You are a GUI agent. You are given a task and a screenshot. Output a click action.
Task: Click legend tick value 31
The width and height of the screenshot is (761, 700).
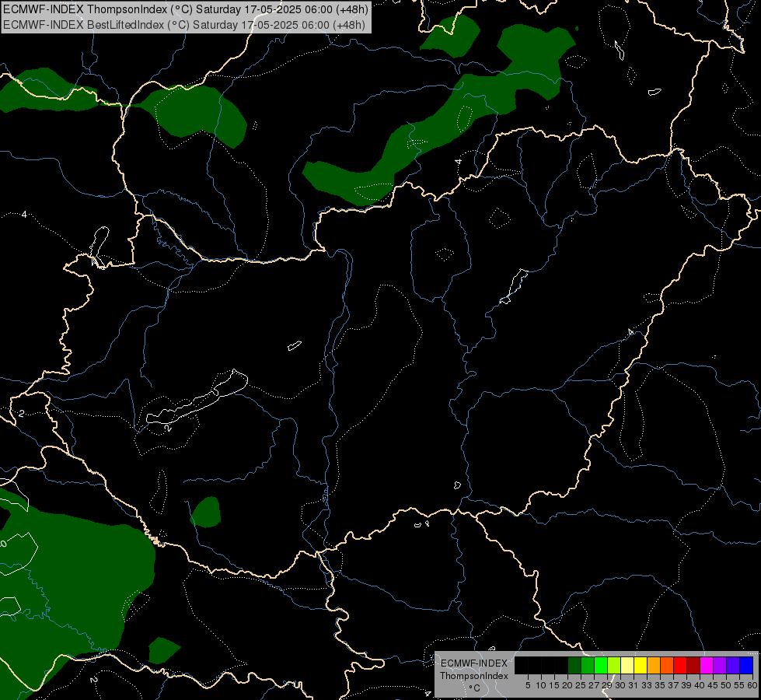[x=634, y=685]
